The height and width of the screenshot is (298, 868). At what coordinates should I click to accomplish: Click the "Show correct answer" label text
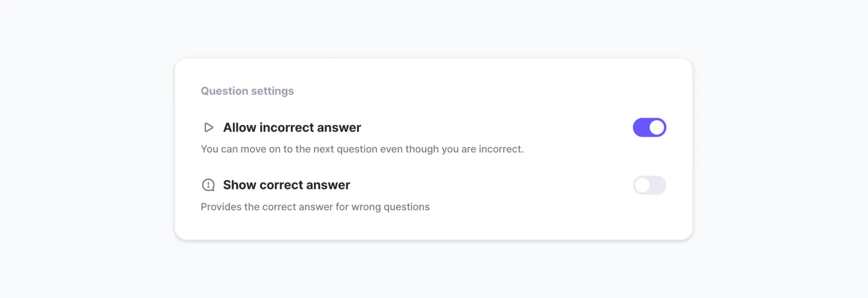pyautogui.click(x=286, y=185)
